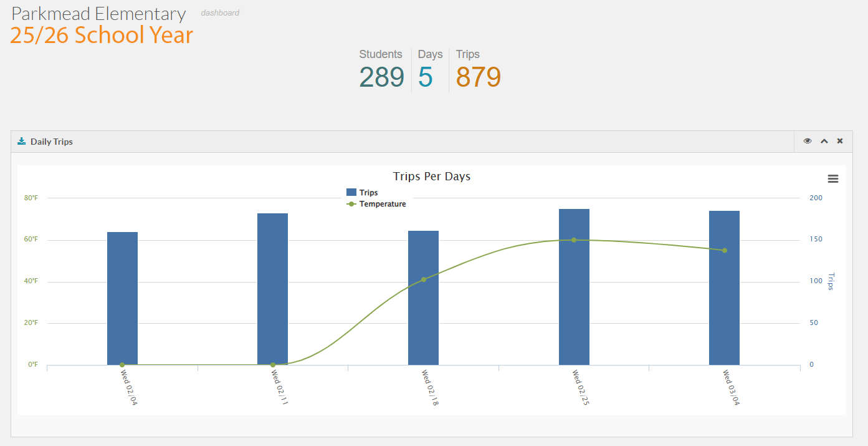Click the Daily Trips download icon
This screenshot has height=446, width=868.
click(x=22, y=142)
